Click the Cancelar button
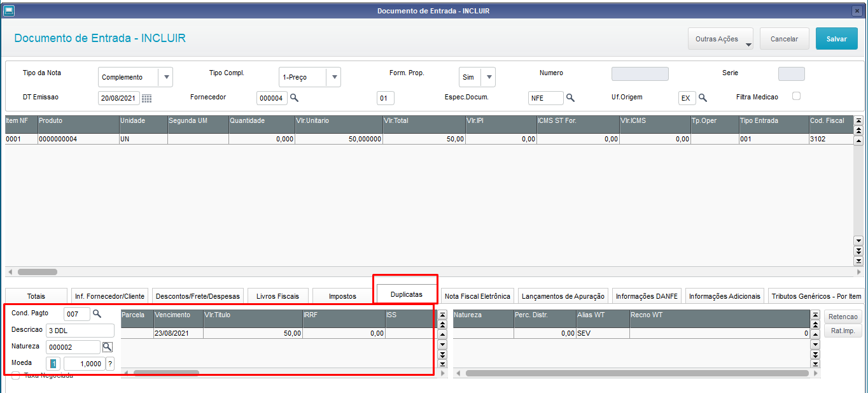Viewport: 868px width, 393px height. [x=784, y=39]
